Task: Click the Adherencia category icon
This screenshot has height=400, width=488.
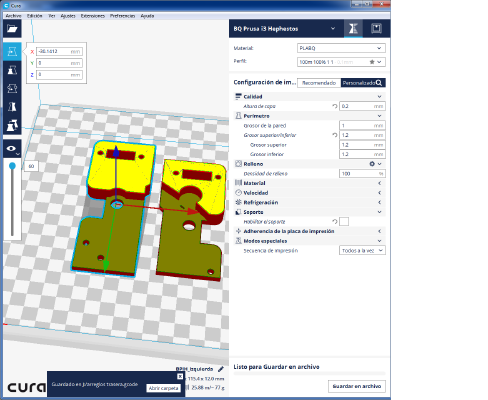Action: point(238,231)
